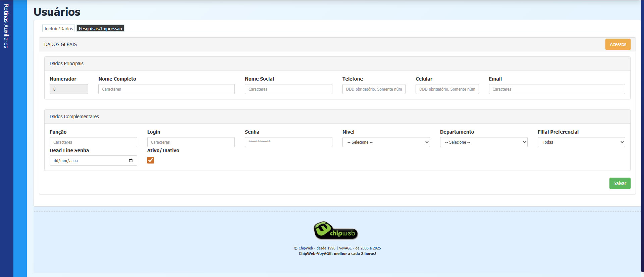The width and height of the screenshot is (644, 277).
Task: Click into the Celular field
Action: tap(447, 89)
